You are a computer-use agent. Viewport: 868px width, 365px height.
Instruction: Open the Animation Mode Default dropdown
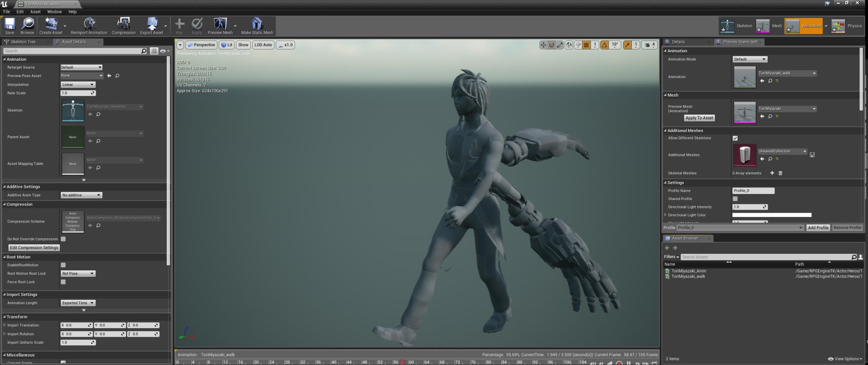[x=750, y=59]
